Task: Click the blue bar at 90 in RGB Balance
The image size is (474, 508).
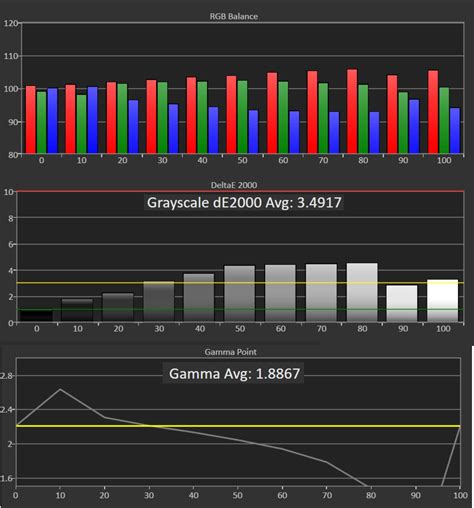Action: click(414, 127)
